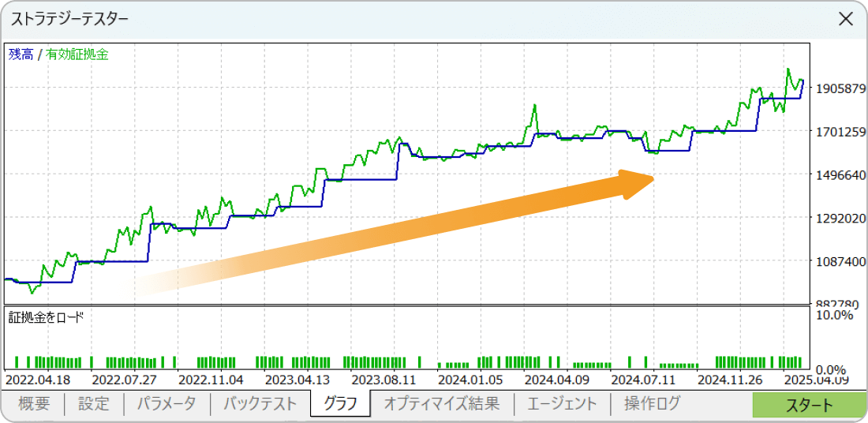Image resolution: width=868 pixels, height=423 pixels.
Task: Open the 概要 tab
Action: [x=34, y=404]
